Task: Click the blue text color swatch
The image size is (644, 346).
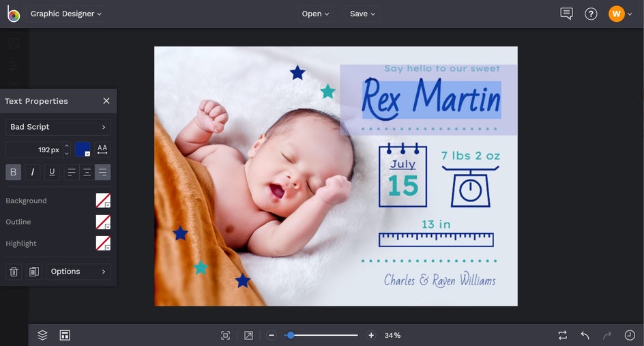Action: click(82, 149)
